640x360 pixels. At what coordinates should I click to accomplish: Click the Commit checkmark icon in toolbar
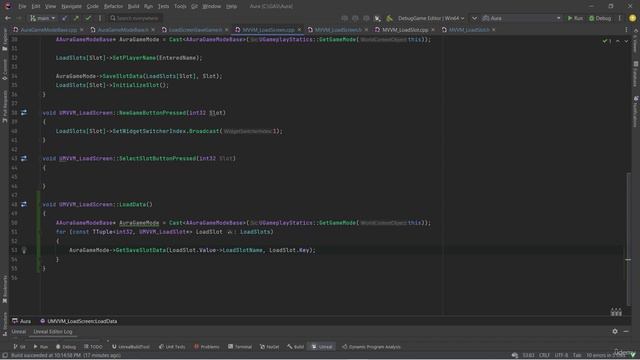pos(88,18)
